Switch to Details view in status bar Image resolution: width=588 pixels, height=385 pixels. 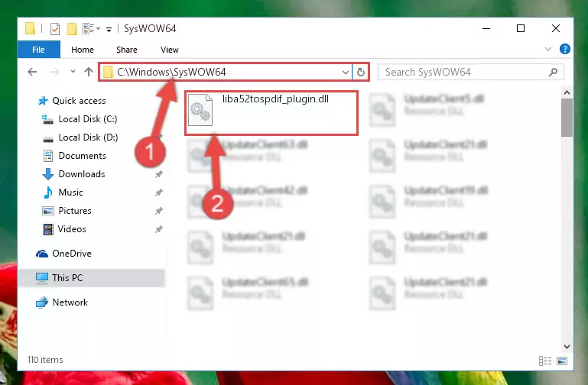[x=545, y=361]
